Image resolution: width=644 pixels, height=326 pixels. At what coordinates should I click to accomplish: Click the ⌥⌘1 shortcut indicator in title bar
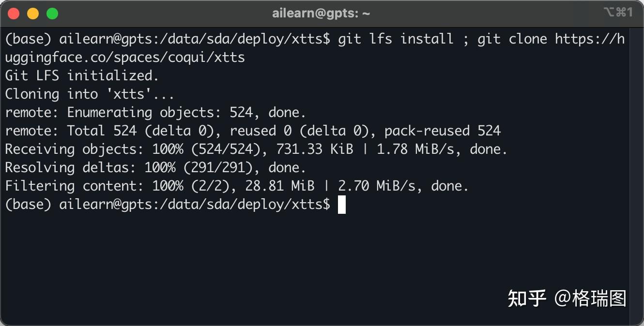click(618, 13)
